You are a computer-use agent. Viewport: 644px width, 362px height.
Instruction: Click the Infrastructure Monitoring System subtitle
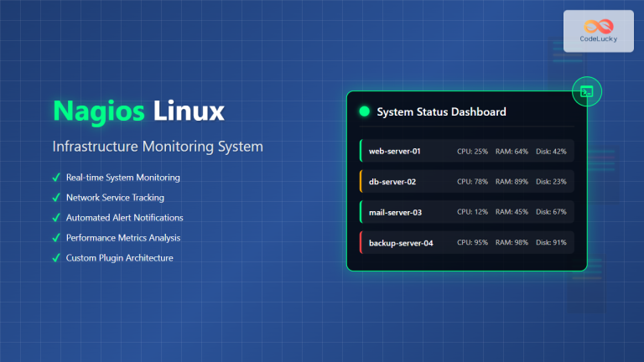tap(158, 147)
